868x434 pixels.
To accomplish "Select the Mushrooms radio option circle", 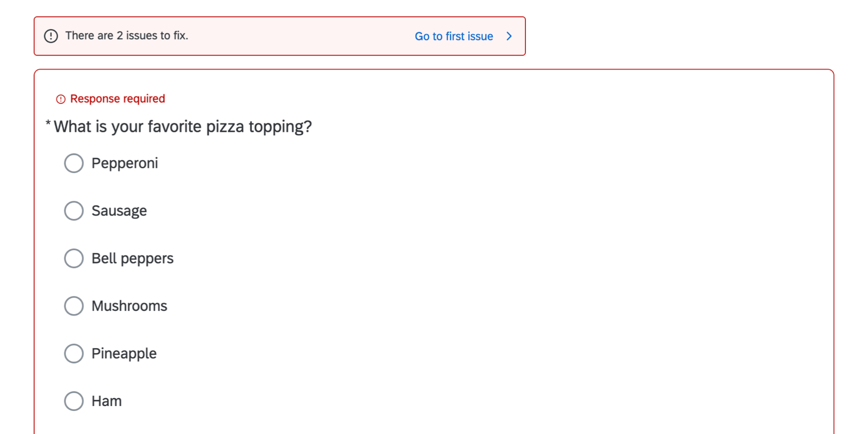I will tap(74, 306).
